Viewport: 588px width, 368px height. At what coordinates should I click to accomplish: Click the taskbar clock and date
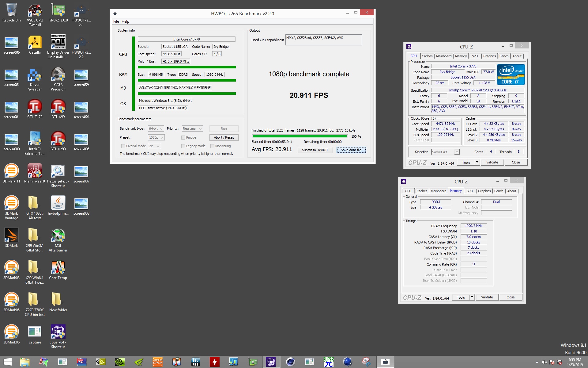pos(575,362)
